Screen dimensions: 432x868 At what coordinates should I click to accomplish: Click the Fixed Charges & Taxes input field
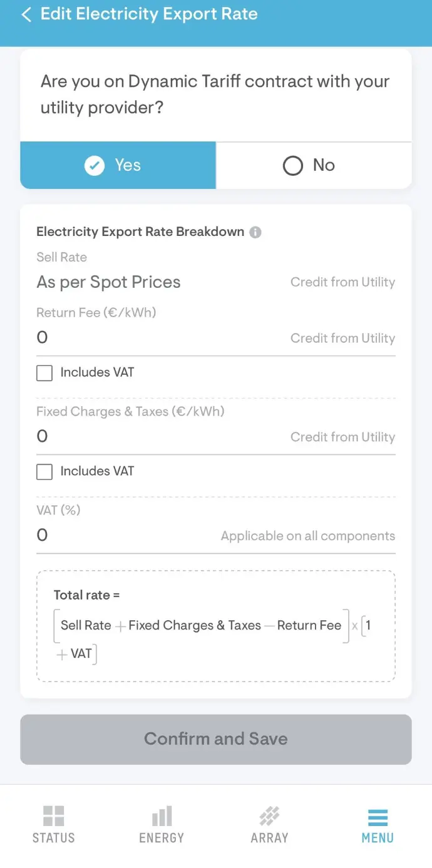[x=157, y=437]
